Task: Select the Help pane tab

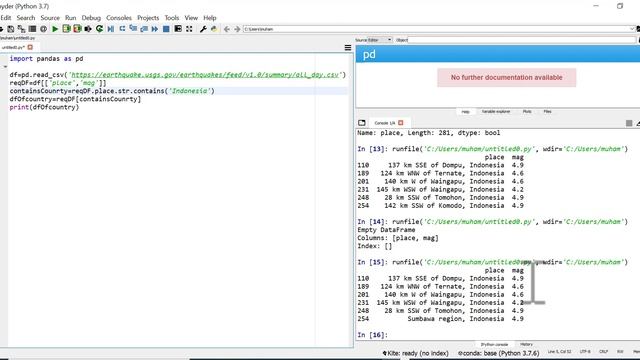Action: [465, 111]
